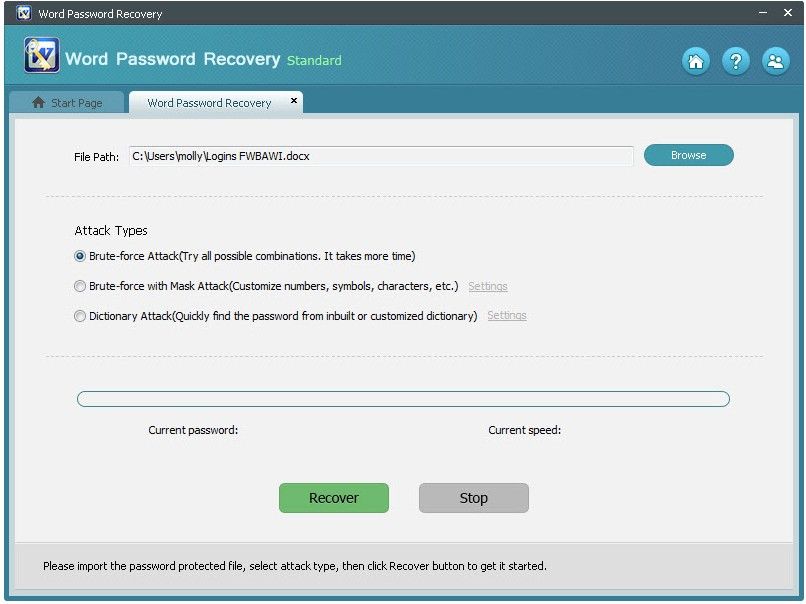Select Brute-force Attack radio button

click(80, 256)
